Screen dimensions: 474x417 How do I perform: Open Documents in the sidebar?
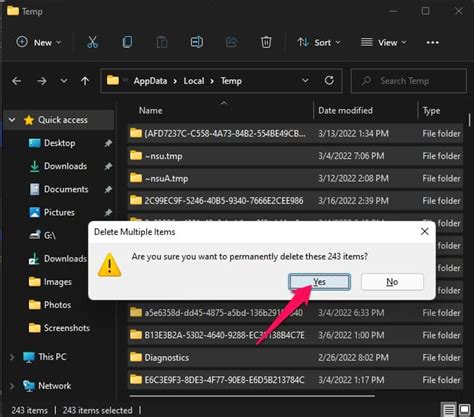click(66, 189)
